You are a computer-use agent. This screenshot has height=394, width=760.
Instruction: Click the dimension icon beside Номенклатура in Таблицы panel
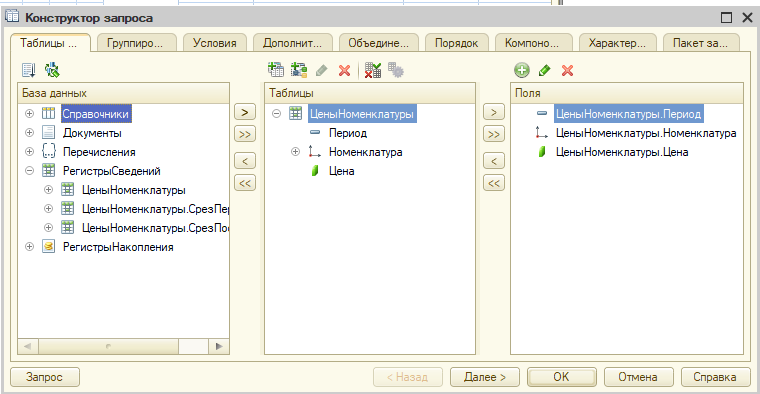(315, 152)
